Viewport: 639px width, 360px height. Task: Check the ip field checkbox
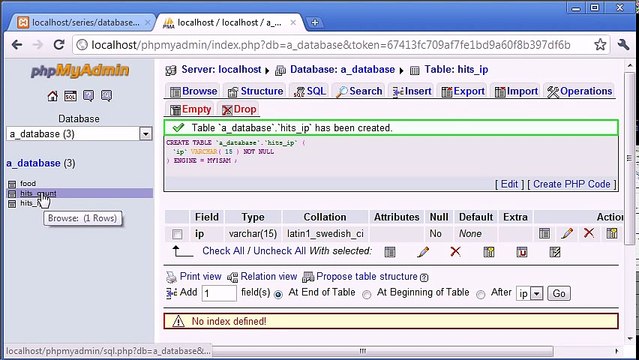pos(177,234)
